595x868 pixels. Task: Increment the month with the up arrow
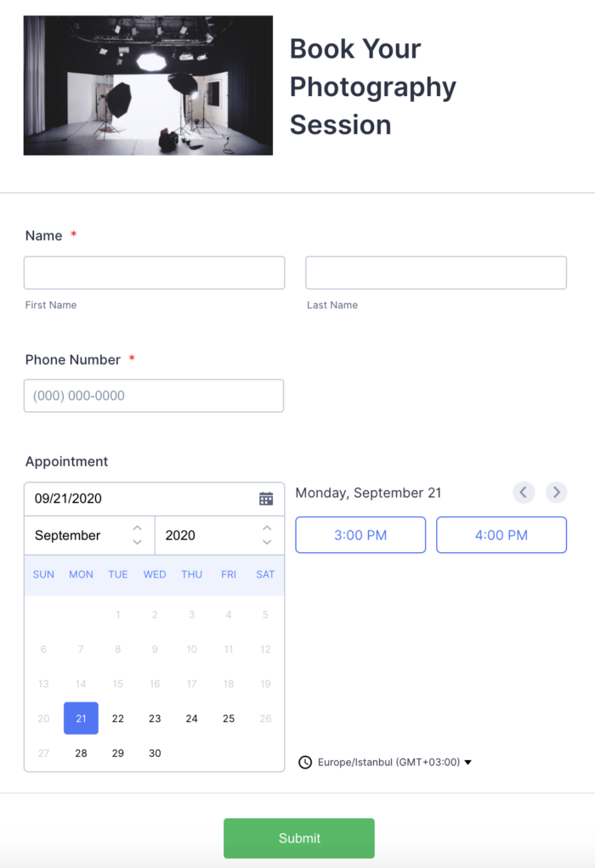coord(137,529)
